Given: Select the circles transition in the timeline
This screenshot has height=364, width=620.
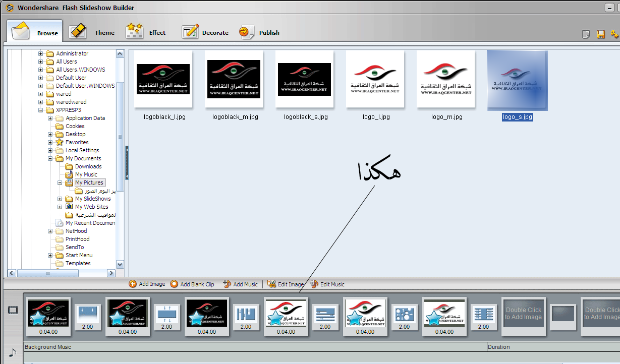Looking at the screenshot, I should click(405, 317).
